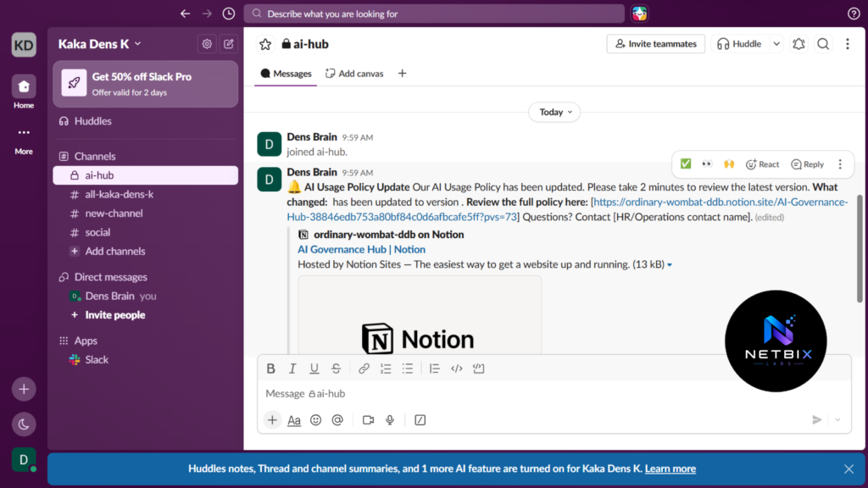The image size is (868, 488).
Task: Click the top search bar
Action: click(435, 14)
